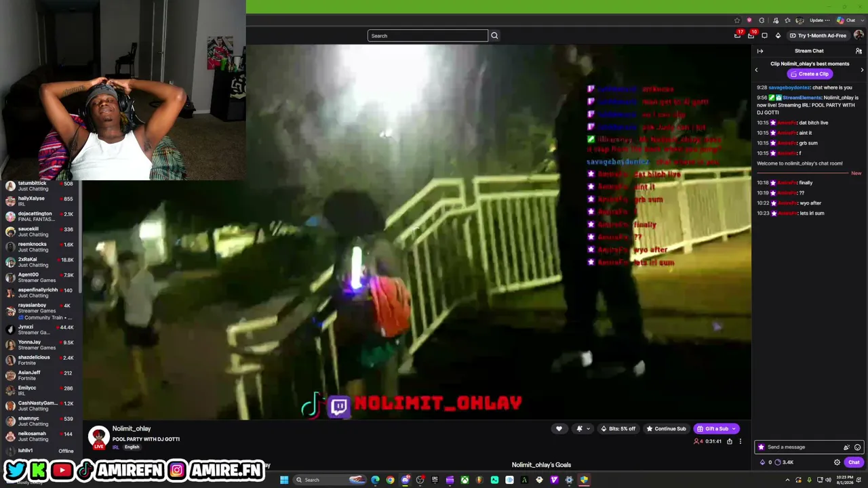Open the Xbox app from the taskbar
Image resolution: width=868 pixels, height=488 pixels.
click(x=465, y=480)
